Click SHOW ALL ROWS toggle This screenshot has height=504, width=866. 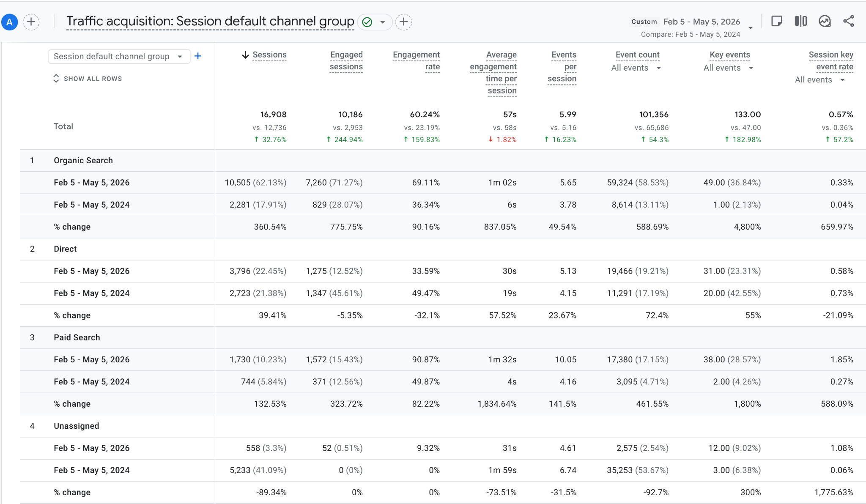click(x=88, y=79)
